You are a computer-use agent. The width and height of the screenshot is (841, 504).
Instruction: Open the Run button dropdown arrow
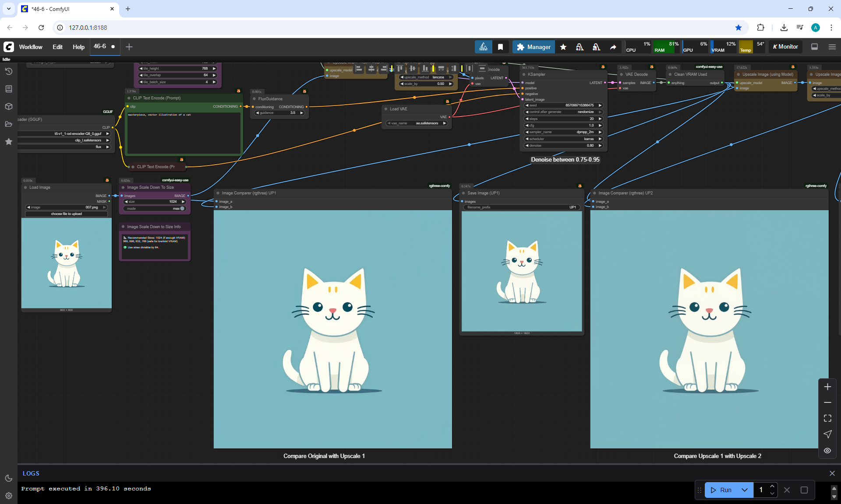(745, 490)
